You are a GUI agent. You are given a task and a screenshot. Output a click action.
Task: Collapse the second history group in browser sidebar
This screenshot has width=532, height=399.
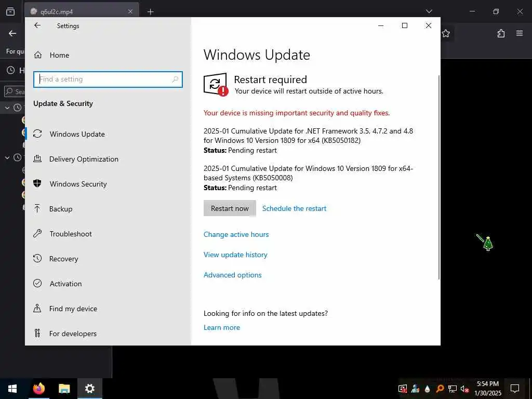coord(7,158)
